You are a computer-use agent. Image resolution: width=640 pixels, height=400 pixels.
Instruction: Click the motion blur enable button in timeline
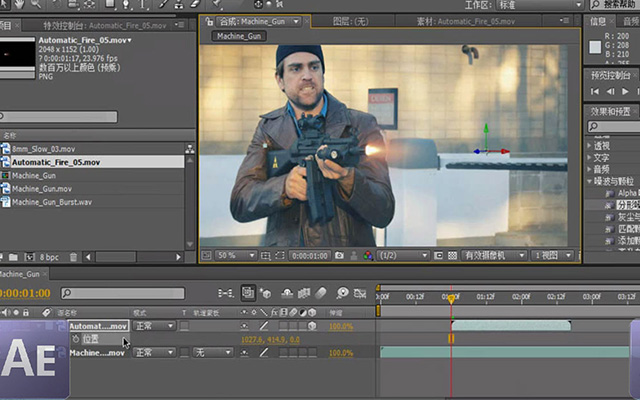pyautogui.click(x=321, y=293)
